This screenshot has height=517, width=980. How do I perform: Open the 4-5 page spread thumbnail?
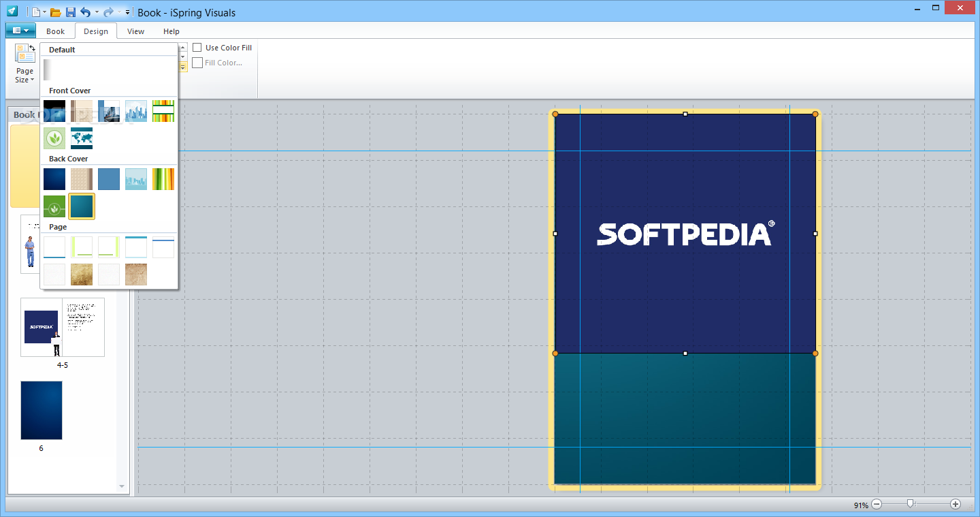(63, 327)
